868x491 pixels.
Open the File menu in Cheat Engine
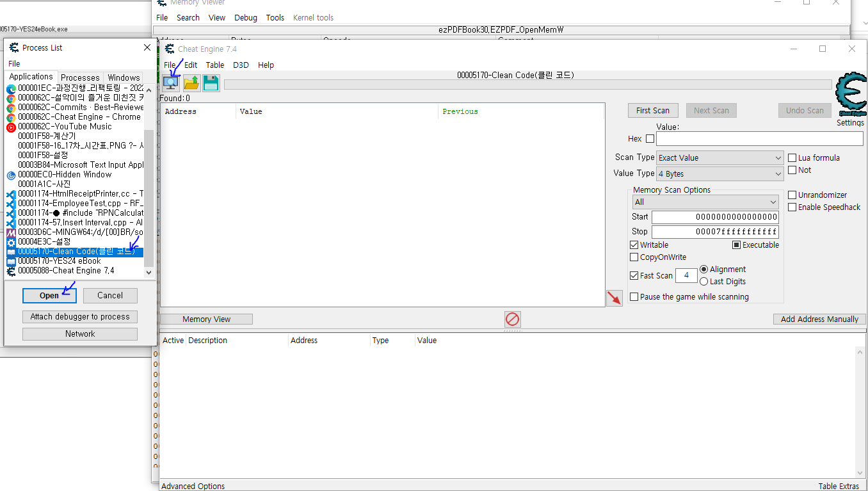(170, 65)
